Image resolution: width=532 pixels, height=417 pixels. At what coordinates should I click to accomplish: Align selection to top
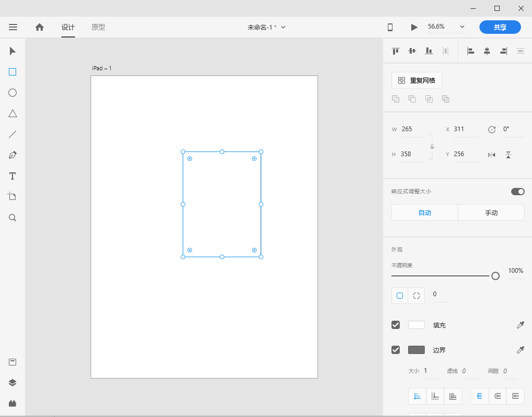point(396,51)
